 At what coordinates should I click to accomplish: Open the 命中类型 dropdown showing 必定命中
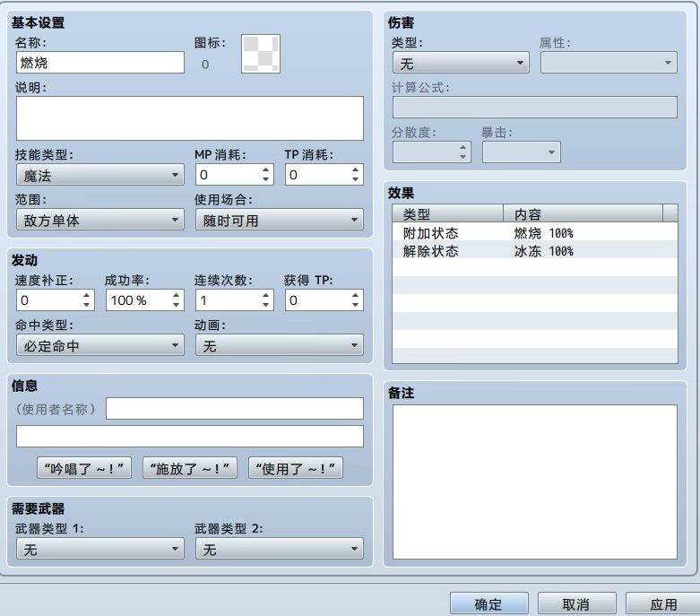click(x=100, y=345)
